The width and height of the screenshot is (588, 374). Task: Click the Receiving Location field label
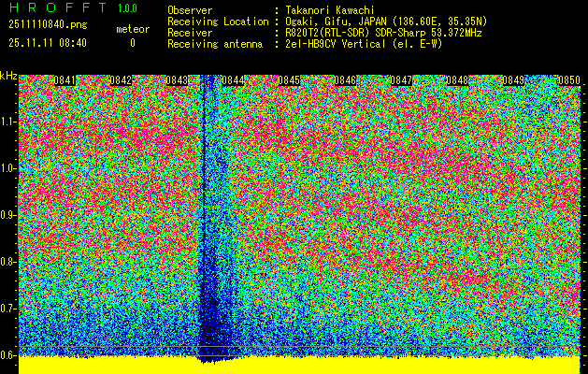218,22
